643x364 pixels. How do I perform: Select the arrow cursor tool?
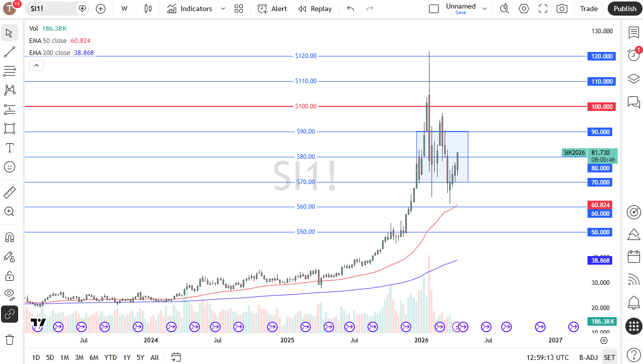(9, 33)
